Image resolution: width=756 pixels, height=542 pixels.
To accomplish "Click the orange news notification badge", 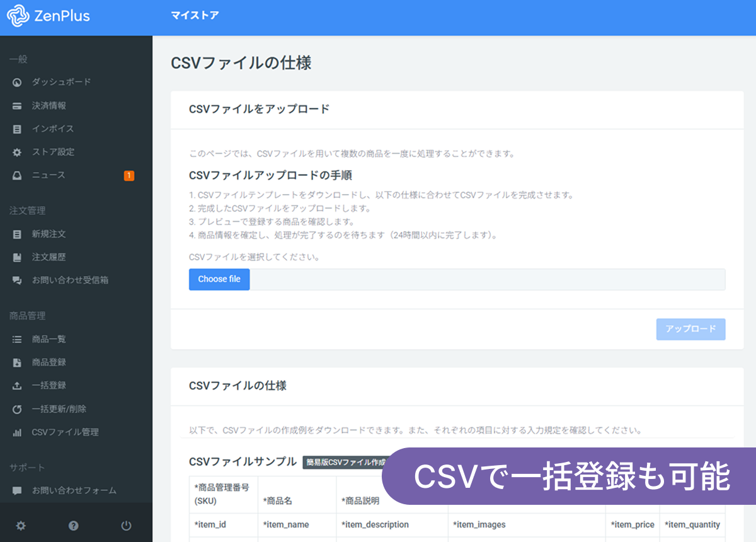I will [x=129, y=176].
